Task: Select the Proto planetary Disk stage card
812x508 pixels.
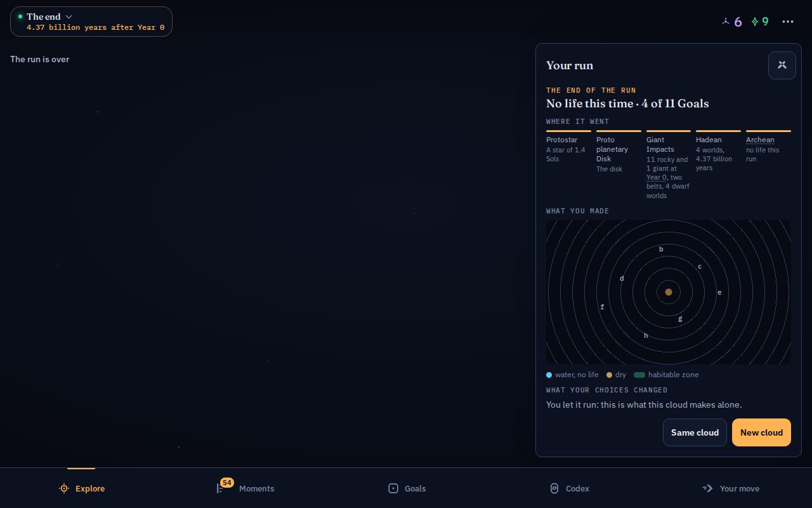Action: pos(619,152)
